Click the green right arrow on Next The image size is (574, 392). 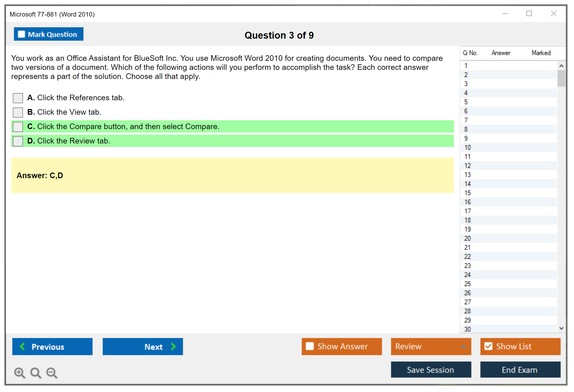coord(173,346)
